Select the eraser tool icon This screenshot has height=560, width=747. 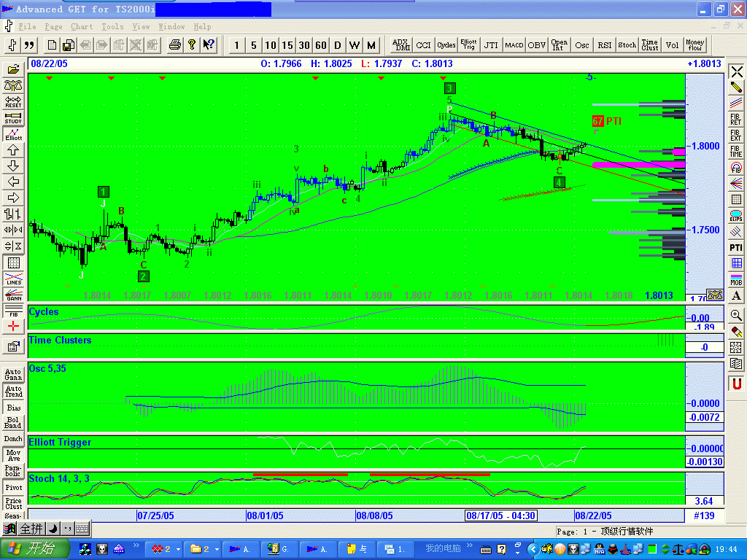pos(736,332)
